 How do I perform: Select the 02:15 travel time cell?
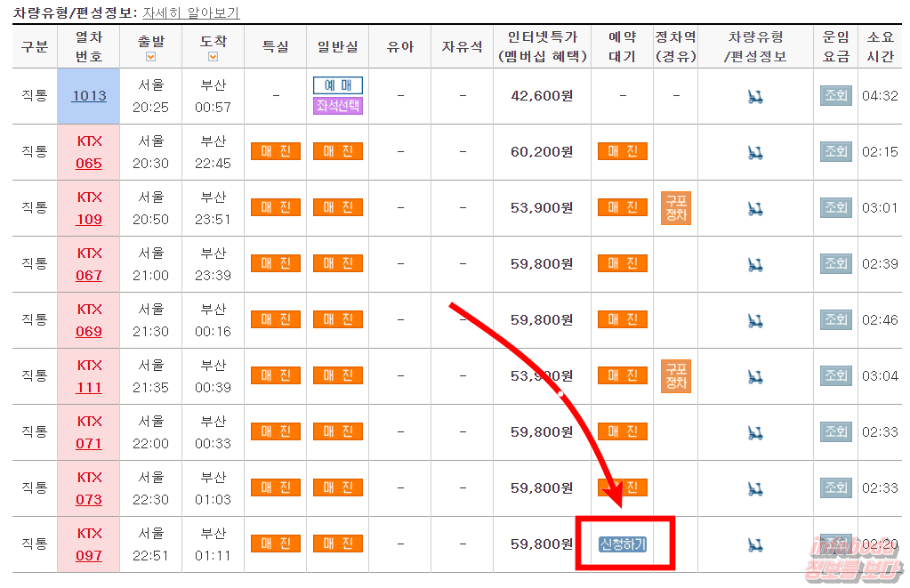(x=880, y=152)
